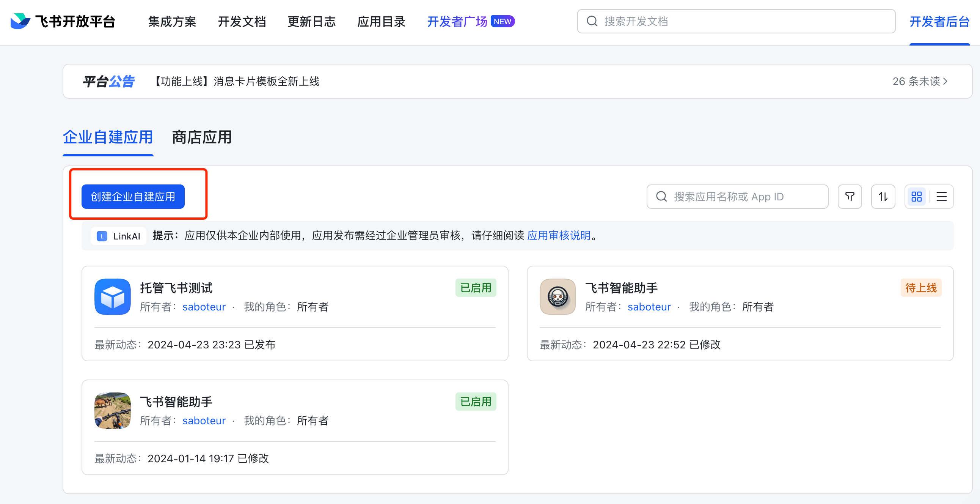980x504 pixels.
Task: Open 集成方案 in the top navigation
Action: pyautogui.click(x=172, y=21)
